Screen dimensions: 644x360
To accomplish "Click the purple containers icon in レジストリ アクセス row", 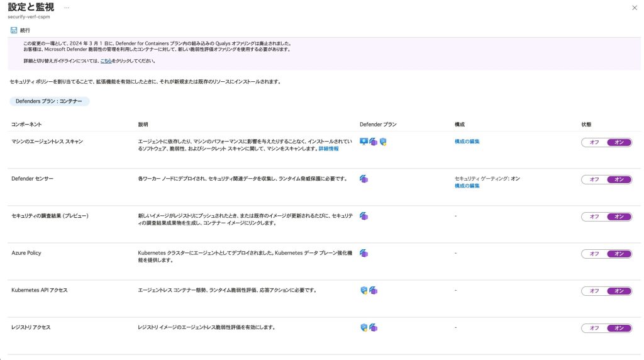I will click(373, 328).
